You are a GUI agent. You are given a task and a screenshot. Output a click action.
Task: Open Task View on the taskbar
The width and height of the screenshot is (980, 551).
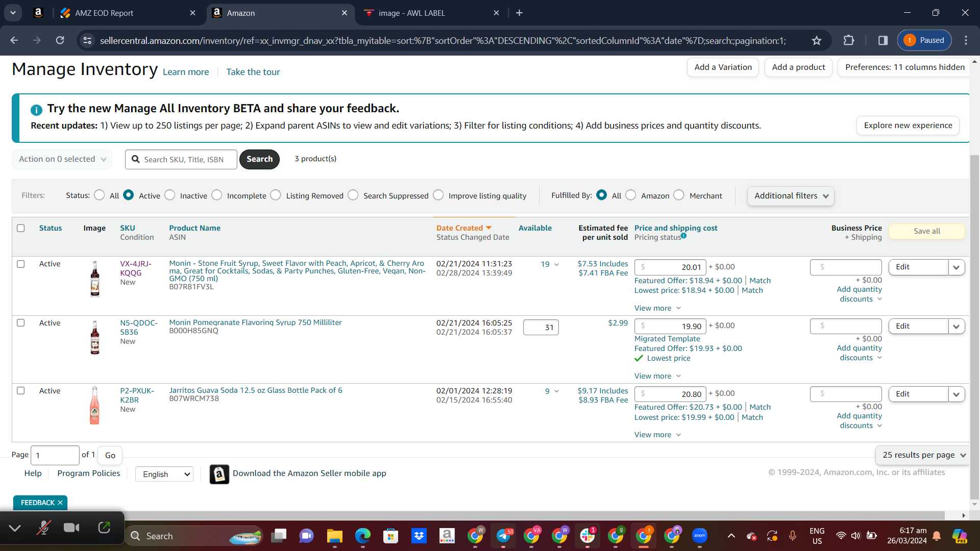click(279, 536)
